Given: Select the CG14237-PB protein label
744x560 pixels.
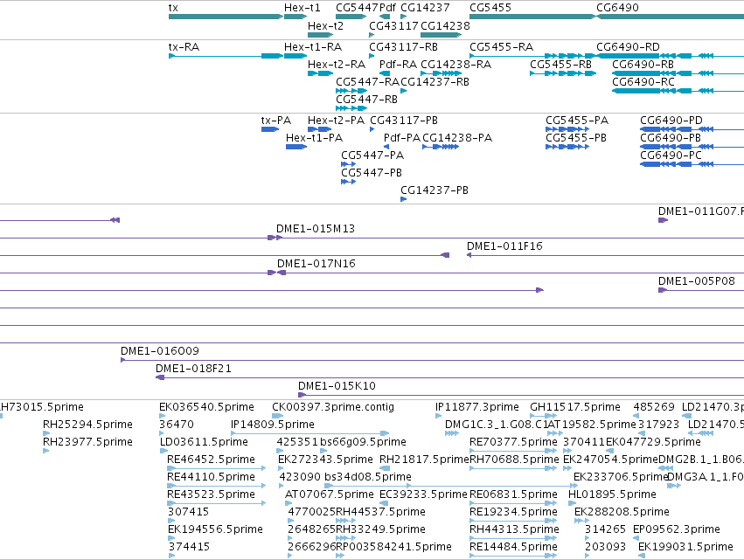Looking at the screenshot, I should (x=435, y=190).
